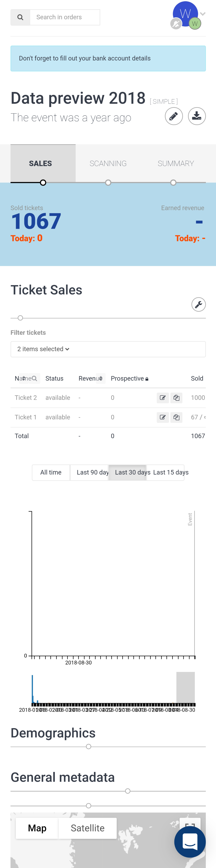Switch to the Summary tab
216x868 pixels.
pos(176,163)
